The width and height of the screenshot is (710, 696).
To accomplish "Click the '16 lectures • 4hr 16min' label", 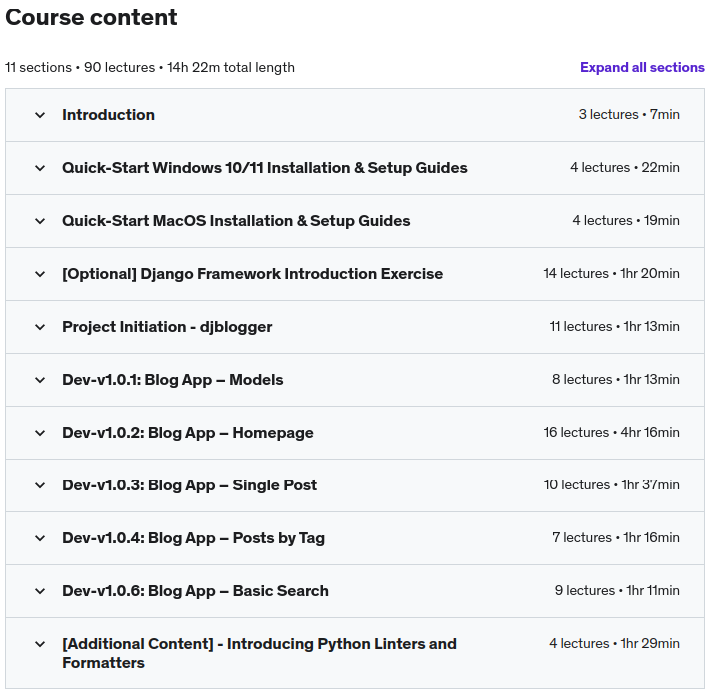I will click(x=611, y=432).
